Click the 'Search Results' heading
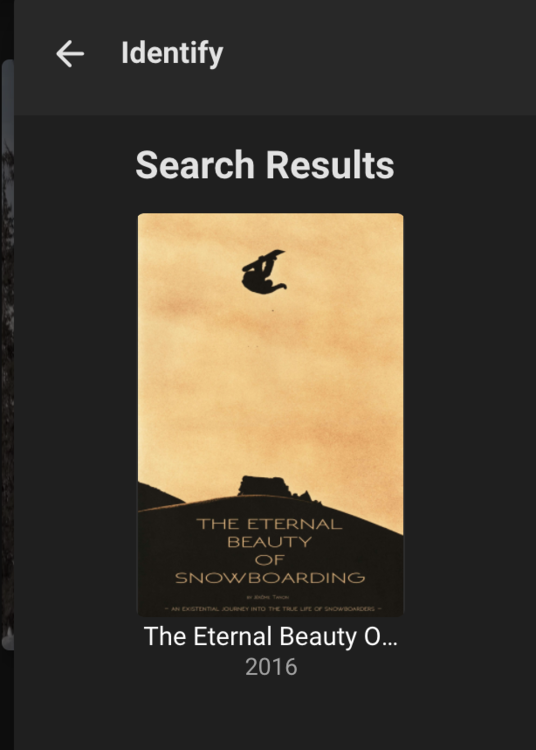The image size is (536, 750). click(265, 165)
